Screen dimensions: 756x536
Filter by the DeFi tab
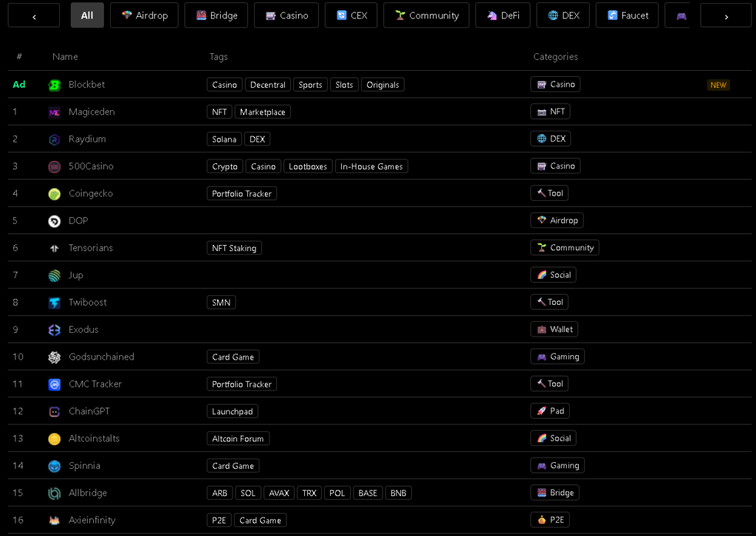503,16
